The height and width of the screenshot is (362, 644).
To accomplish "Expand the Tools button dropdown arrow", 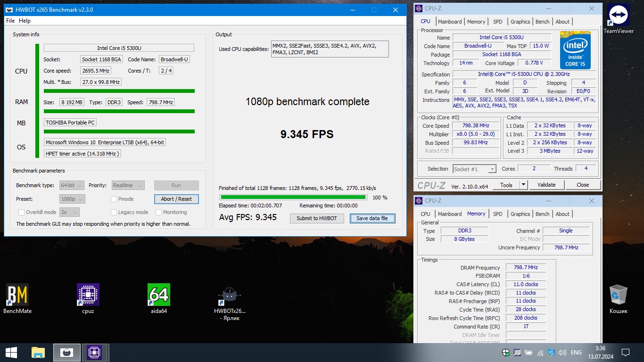I will (523, 185).
